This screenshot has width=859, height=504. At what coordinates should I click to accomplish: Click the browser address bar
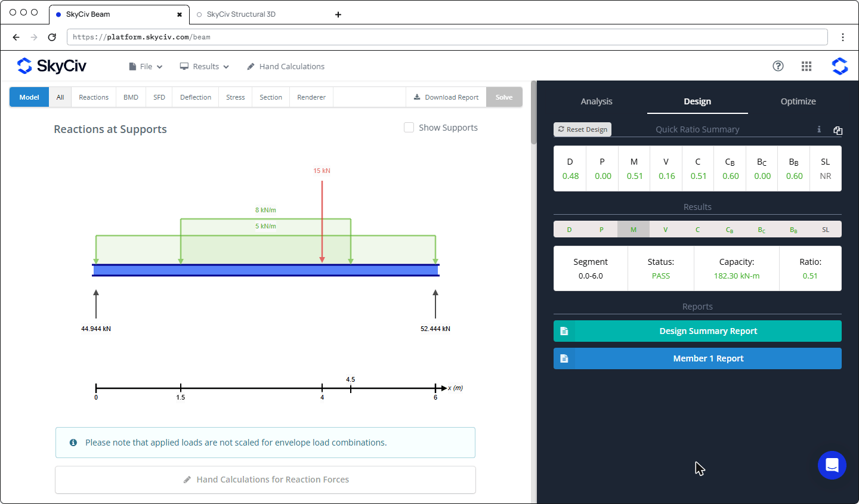point(447,37)
